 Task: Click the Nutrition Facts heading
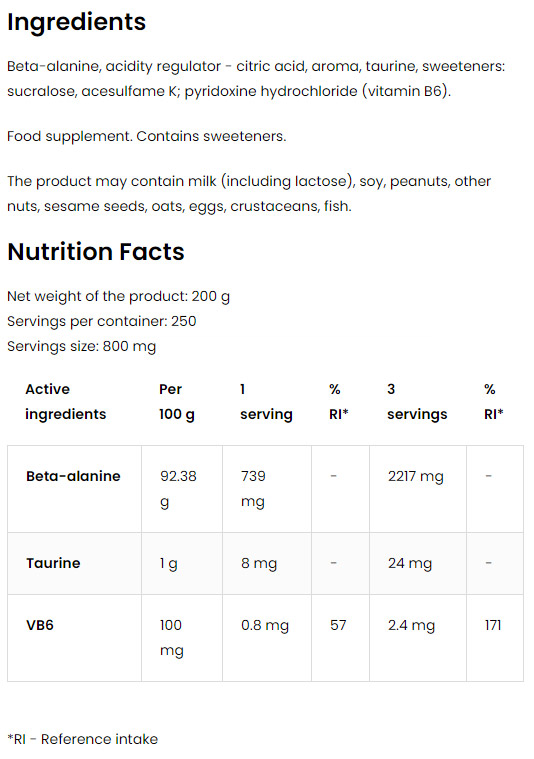(96, 252)
